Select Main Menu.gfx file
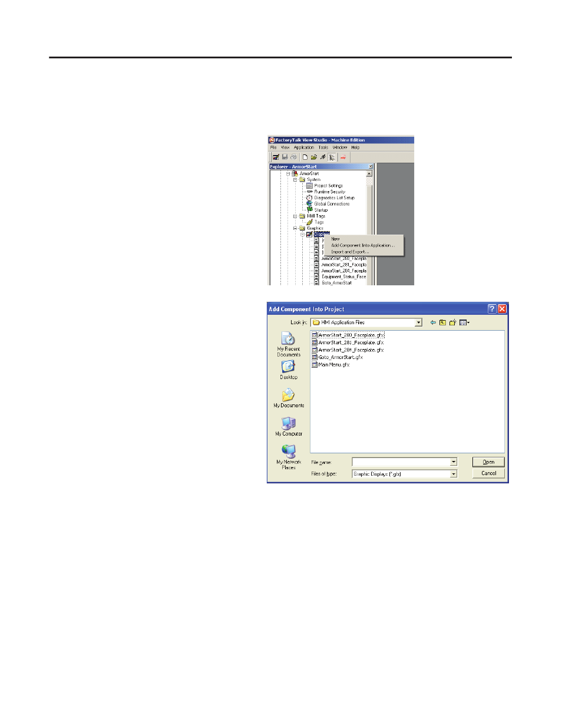Screen dimensions: 562x728 pyautogui.click(x=330, y=365)
